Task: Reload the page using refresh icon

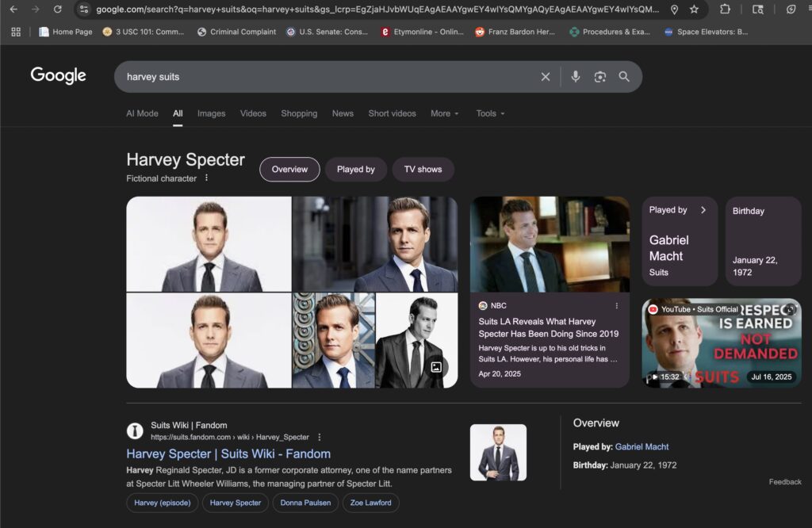Action: click(57, 10)
